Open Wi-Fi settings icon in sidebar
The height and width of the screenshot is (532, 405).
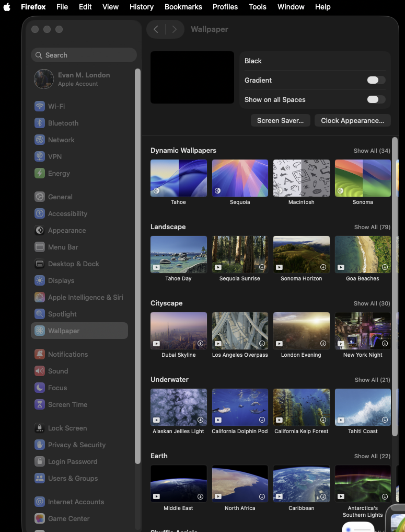pos(40,106)
